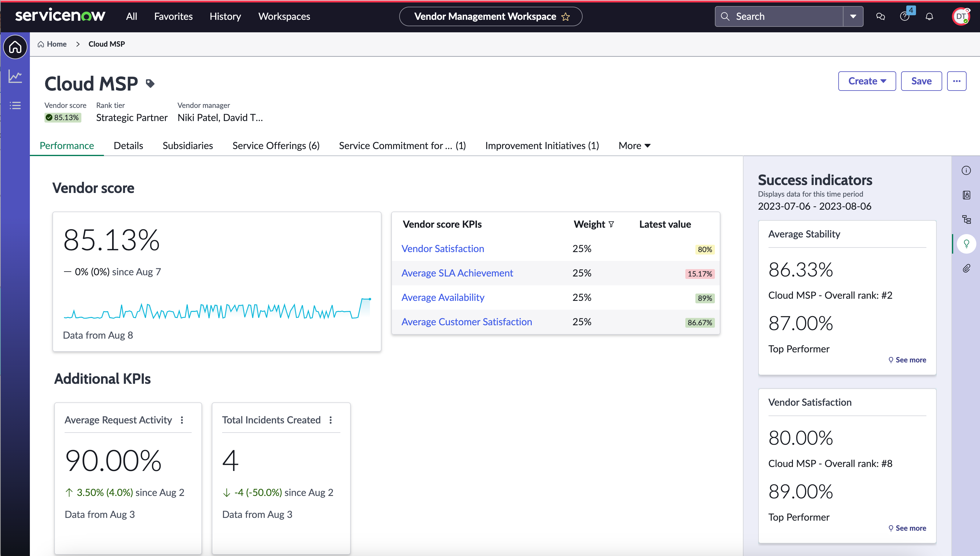Click the vendor manager names Niki Patel, David T...
Screen dimensions: 980x556
coord(220,118)
